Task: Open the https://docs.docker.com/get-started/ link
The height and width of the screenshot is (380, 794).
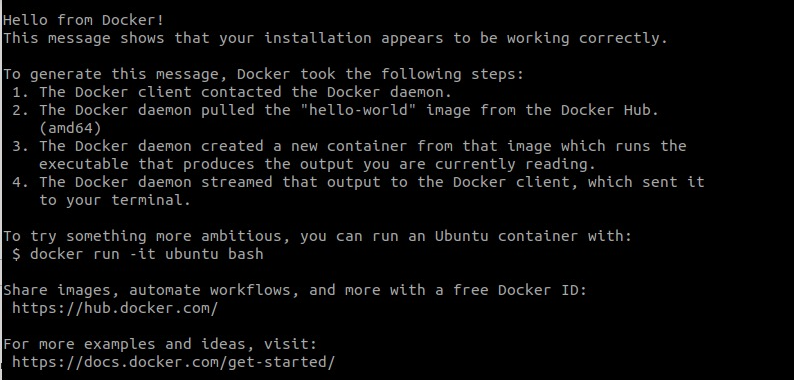Action: tap(174, 362)
